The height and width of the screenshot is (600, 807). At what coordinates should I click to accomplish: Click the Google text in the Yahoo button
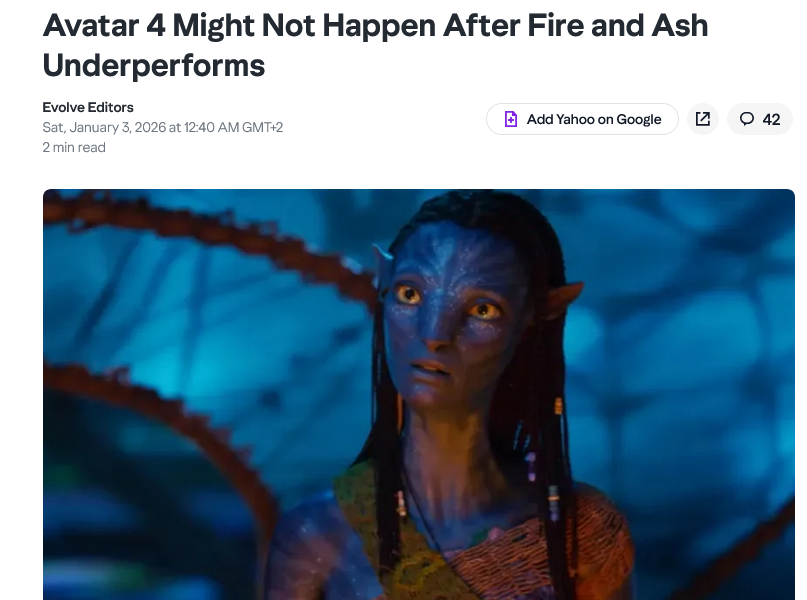point(639,119)
